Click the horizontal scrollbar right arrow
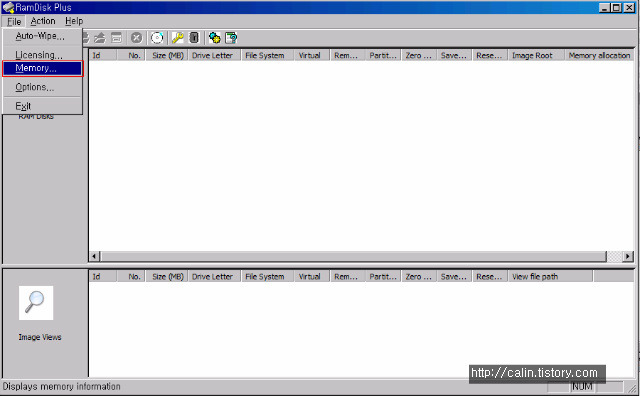This screenshot has width=640, height=396. 628,256
